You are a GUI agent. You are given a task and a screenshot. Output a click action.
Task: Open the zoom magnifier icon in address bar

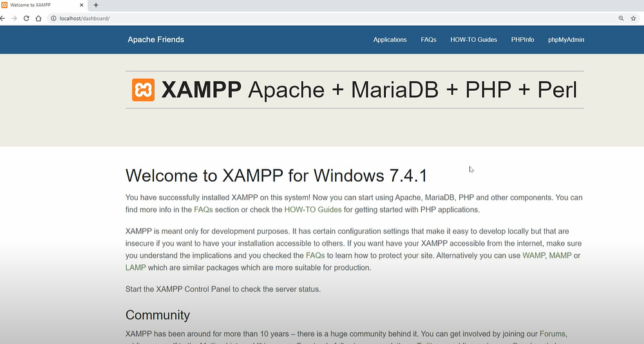click(x=621, y=19)
